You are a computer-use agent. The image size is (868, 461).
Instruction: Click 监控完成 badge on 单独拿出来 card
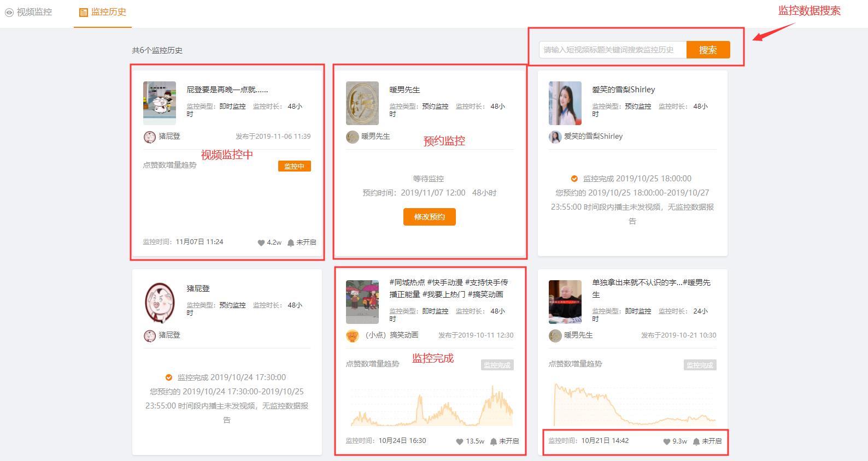point(700,365)
